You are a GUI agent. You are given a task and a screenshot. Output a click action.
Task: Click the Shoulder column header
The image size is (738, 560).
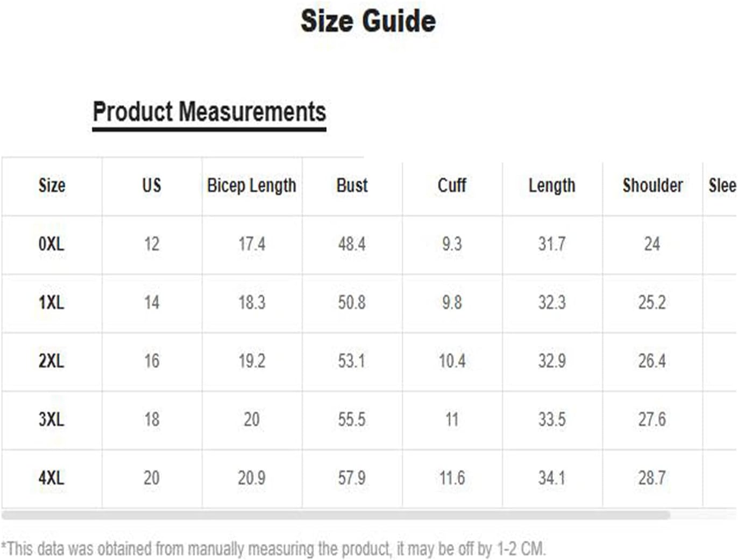[652, 185]
